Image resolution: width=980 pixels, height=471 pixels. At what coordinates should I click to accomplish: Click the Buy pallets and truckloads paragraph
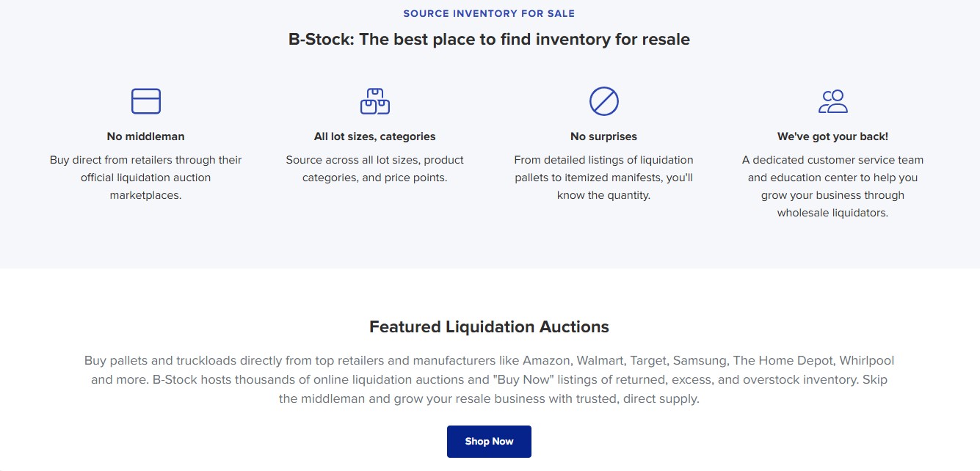pos(489,379)
